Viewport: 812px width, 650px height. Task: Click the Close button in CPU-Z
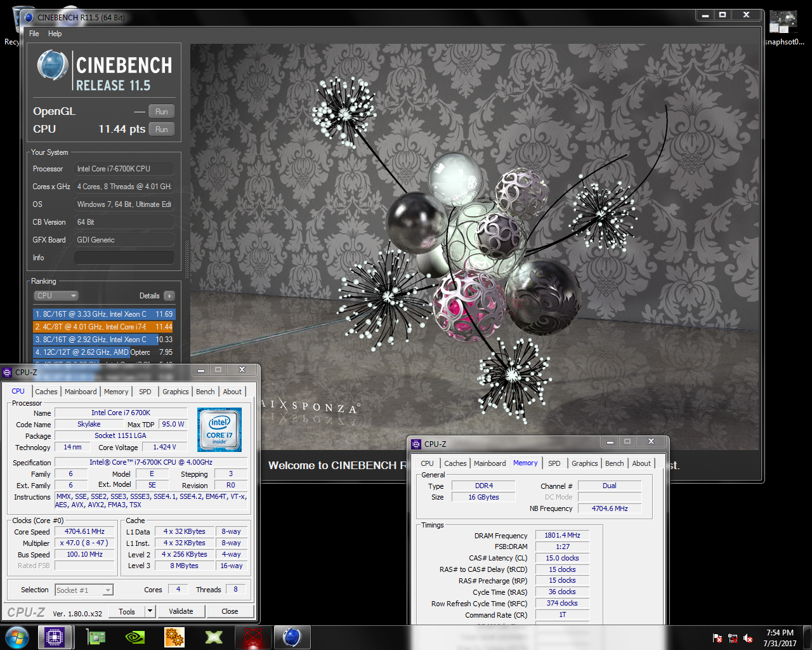(230, 611)
